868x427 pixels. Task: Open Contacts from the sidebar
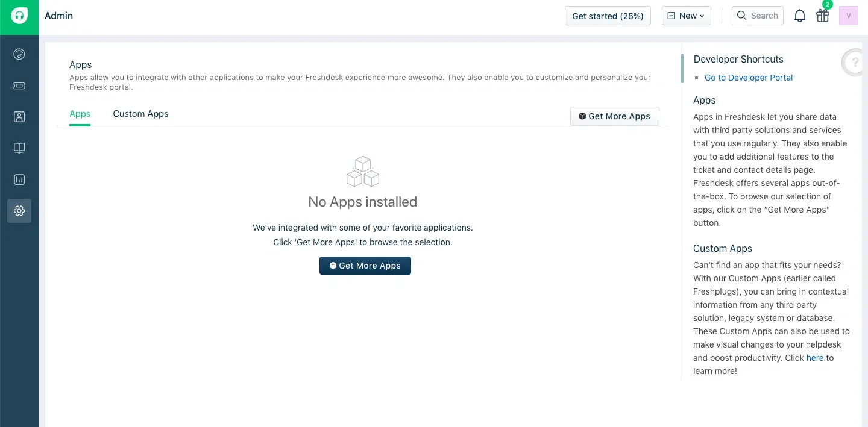point(19,117)
